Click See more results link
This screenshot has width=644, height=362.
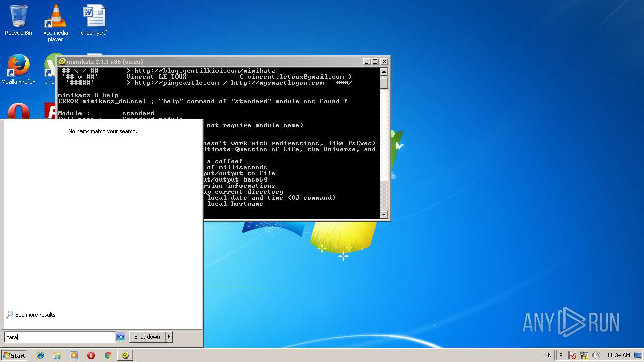tap(35, 315)
